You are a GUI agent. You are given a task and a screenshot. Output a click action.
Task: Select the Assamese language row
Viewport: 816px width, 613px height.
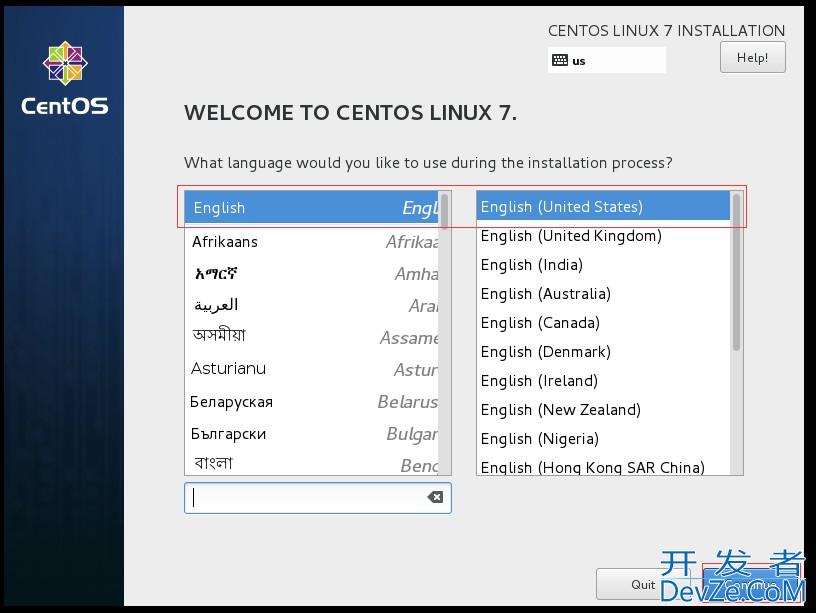[x=312, y=337]
